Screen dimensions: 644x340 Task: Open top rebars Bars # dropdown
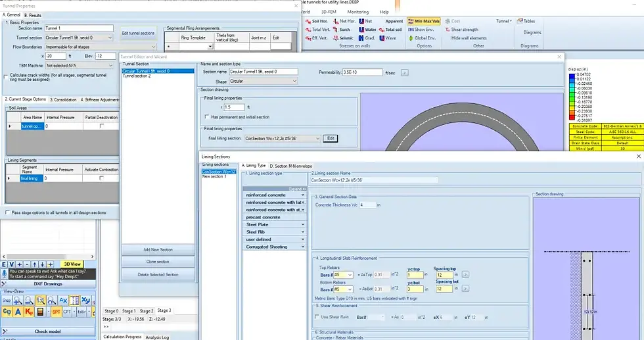tap(343, 275)
